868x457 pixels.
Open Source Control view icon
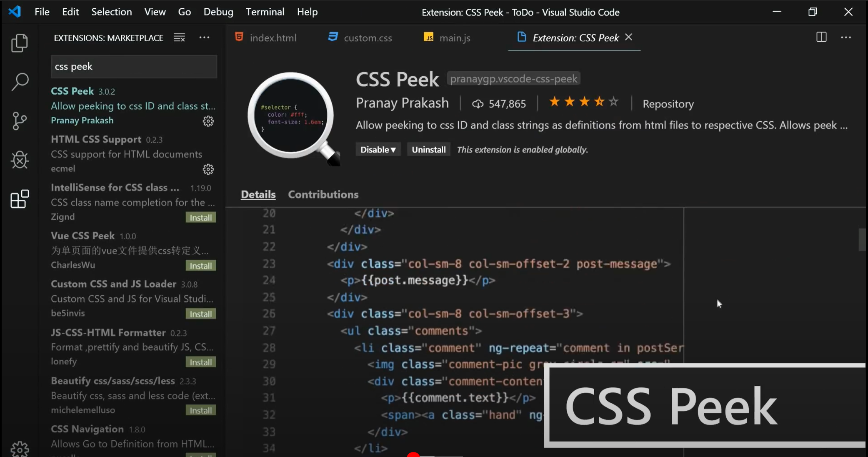[x=19, y=121]
